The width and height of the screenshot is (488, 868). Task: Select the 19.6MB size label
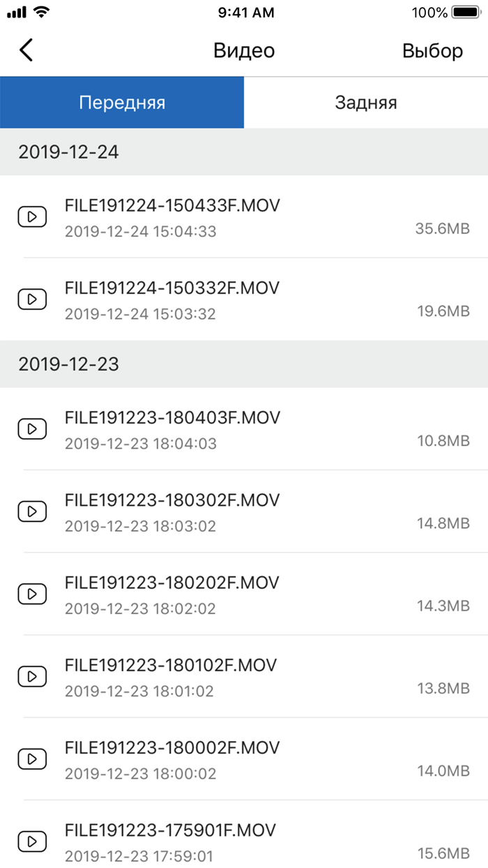[443, 311]
